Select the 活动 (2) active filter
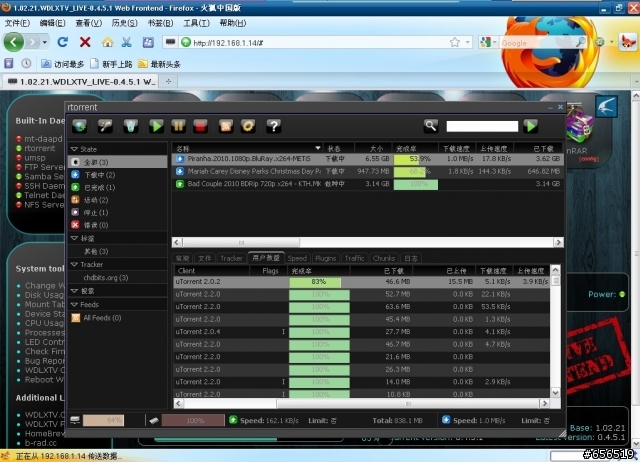The width and height of the screenshot is (640, 462). 118,200
